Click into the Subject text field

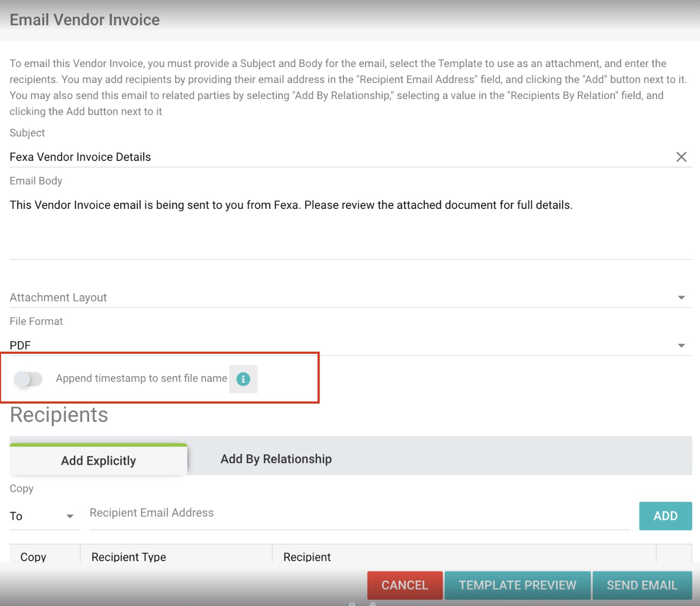coord(335,157)
